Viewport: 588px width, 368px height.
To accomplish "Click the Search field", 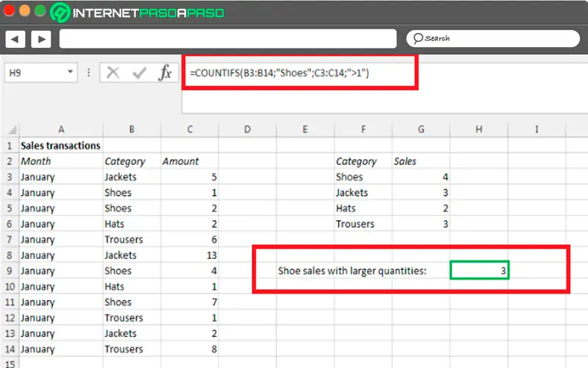I will 492,38.
